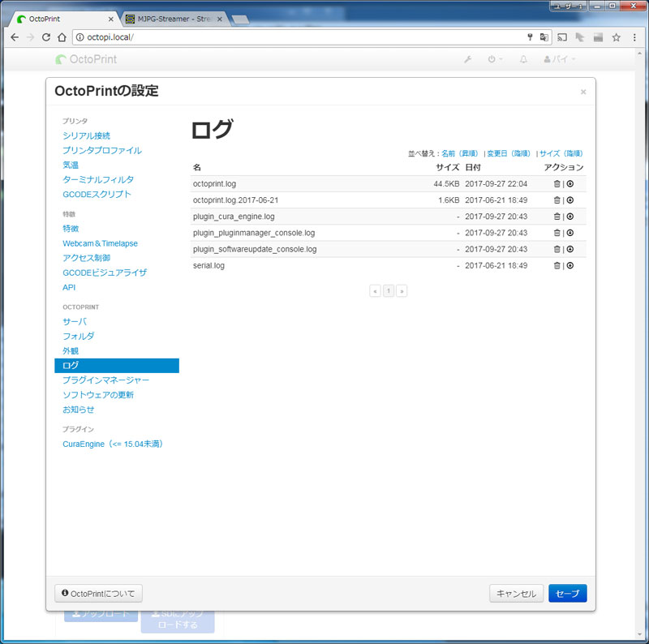The width and height of the screenshot is (649, 644).
Task: Go to previous page of logs
Action: pos(375,291)
